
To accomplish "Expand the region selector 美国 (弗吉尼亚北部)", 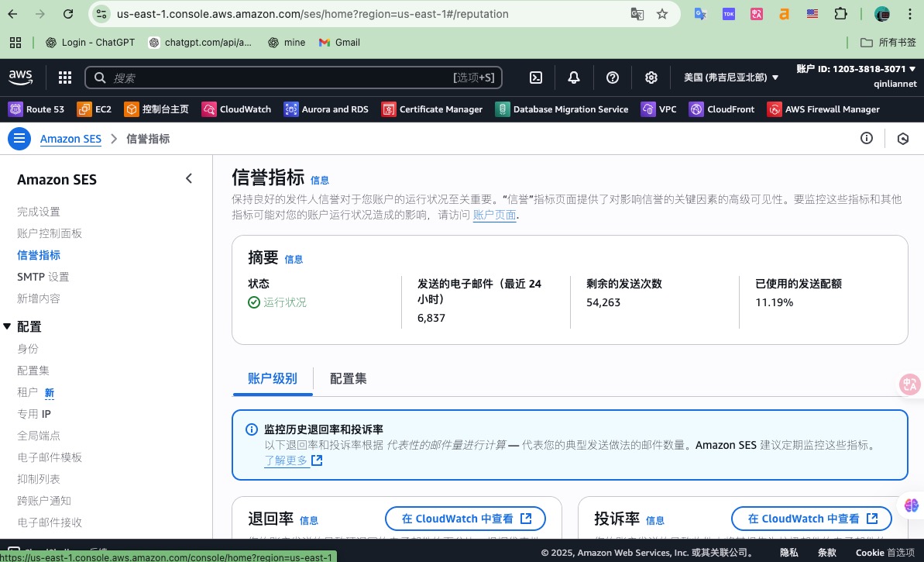I will (730, 78).
